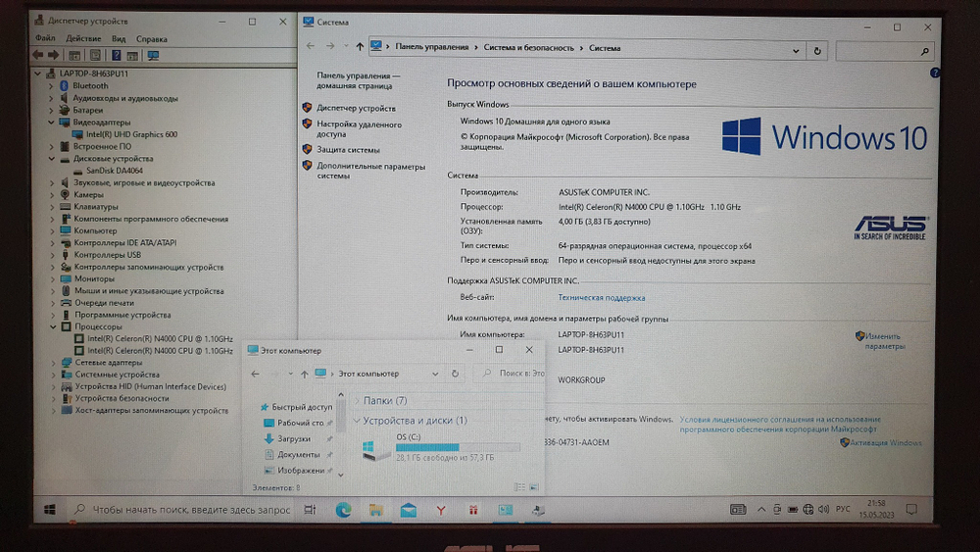The height and width of the screenshot is (552, 980).
Task: Click help question icon in System window
Action: pyautogui.click(x=934, y=74)
